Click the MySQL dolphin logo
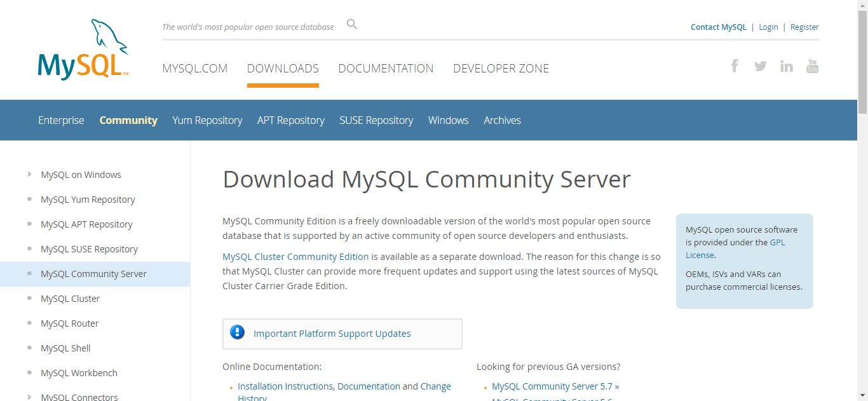The height and width of the screenshot is (401, 868). coord(83,50)
